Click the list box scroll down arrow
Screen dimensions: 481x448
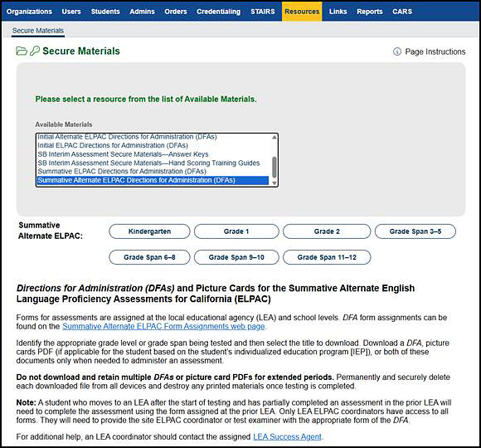point(275,183)
